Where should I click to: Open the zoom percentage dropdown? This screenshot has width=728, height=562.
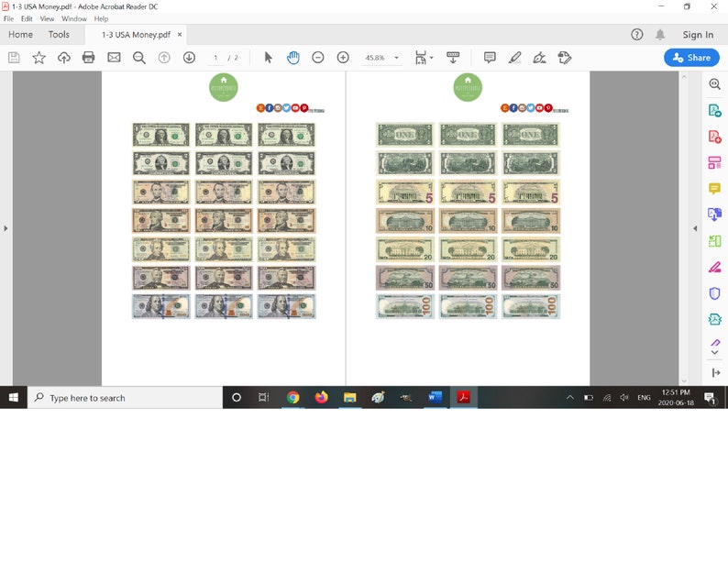coord(396,58)
